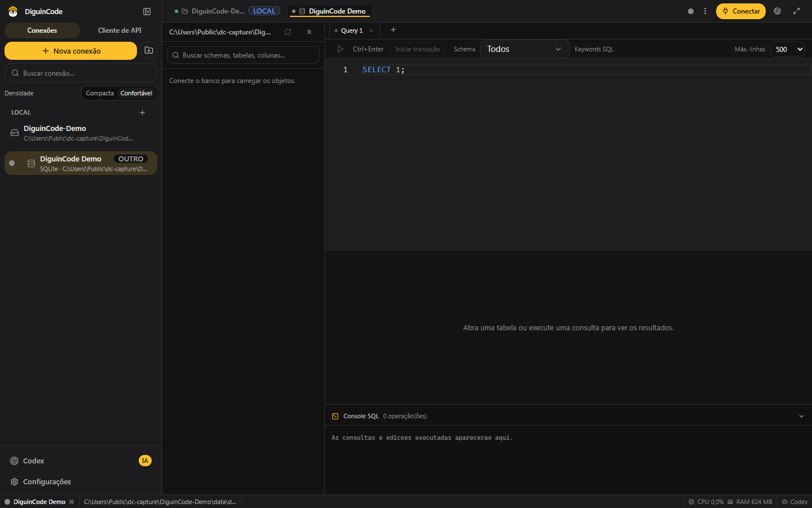Refresh the database objects list

288,32
